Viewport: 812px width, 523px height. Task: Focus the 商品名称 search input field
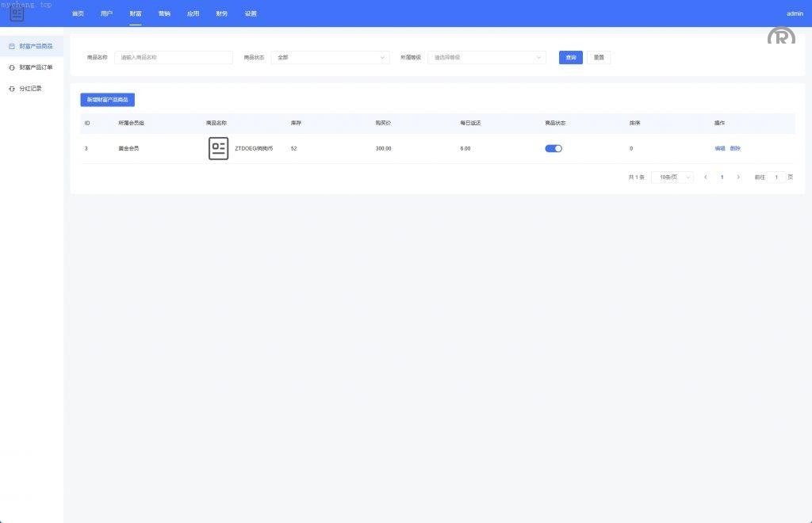pos(174,58)
